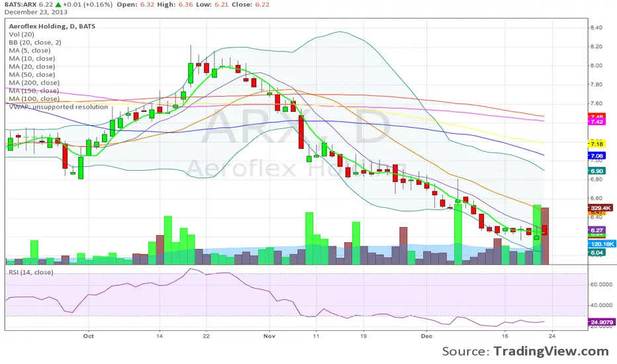Click the Aeroflex Holding, D, BATS legend title
Image resolution: width=617 pixels, height=364 pixels.
[x=52, y=26]
